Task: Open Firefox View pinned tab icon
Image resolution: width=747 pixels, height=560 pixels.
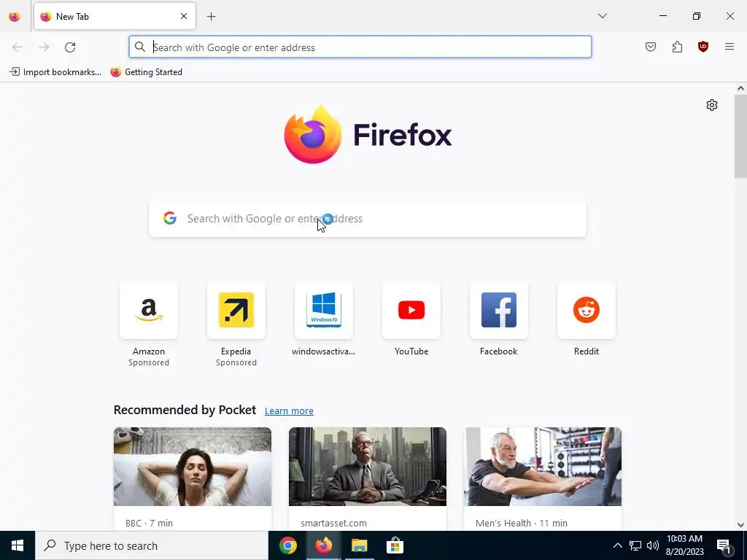Action: (15, 16)
